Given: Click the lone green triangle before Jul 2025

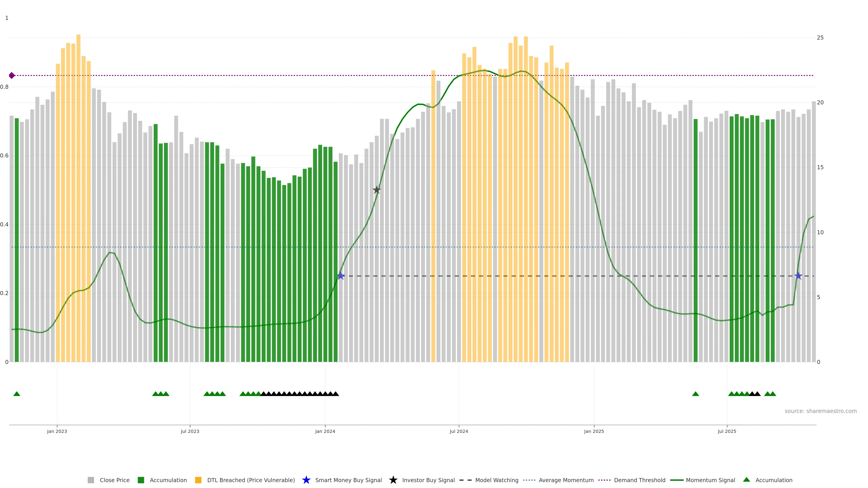Looking at the screenshot, I should (695, 394).
